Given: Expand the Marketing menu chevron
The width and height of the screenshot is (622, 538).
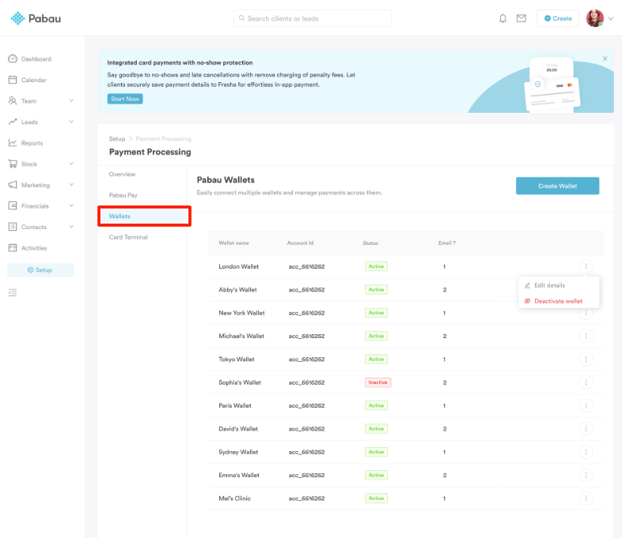Looking at the screenshot, I should click(x=71, y=185).
